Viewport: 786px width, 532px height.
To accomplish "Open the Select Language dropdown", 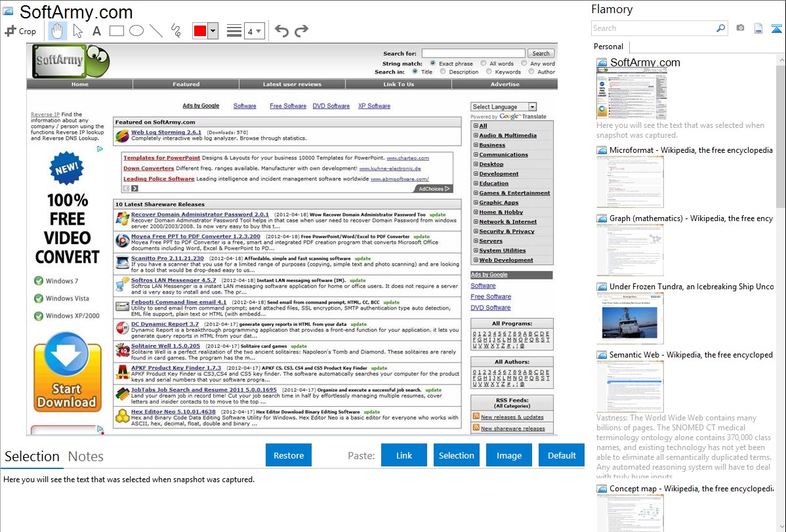I will pos(504,107).
